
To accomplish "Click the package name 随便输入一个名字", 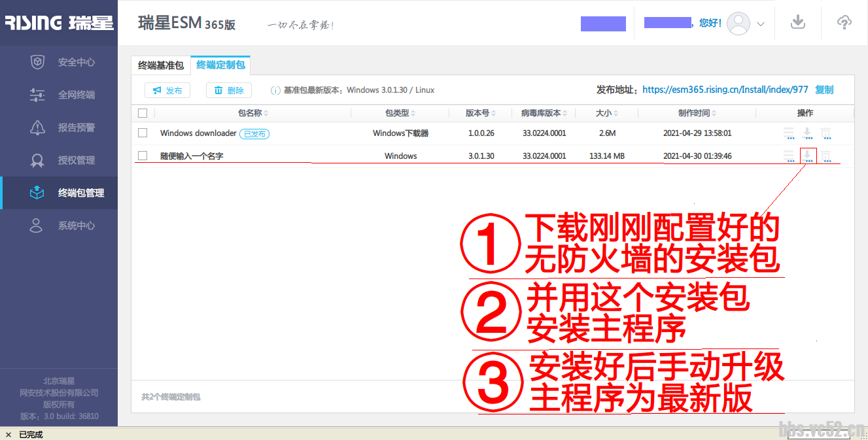I will [192, 156].
